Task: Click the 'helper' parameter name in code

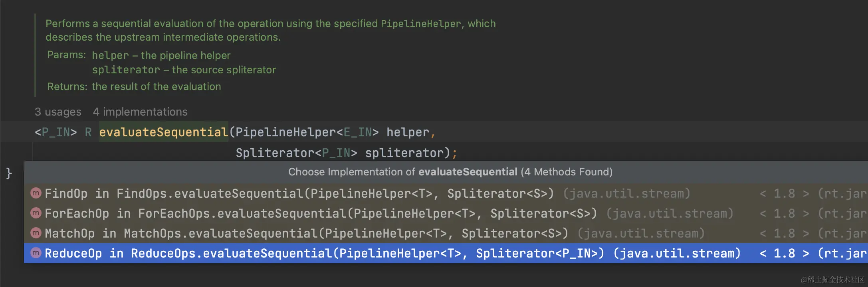Action: [408, 132]
